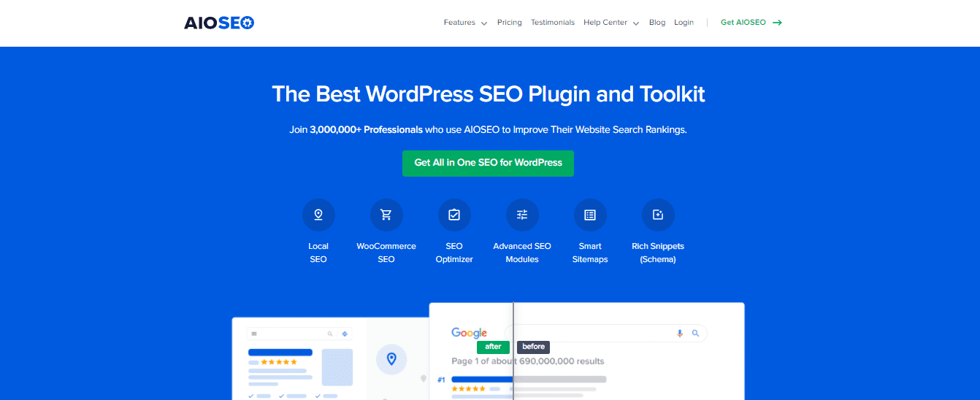
Task: Click the #1 ranking result bar
Action: (529, 380)
